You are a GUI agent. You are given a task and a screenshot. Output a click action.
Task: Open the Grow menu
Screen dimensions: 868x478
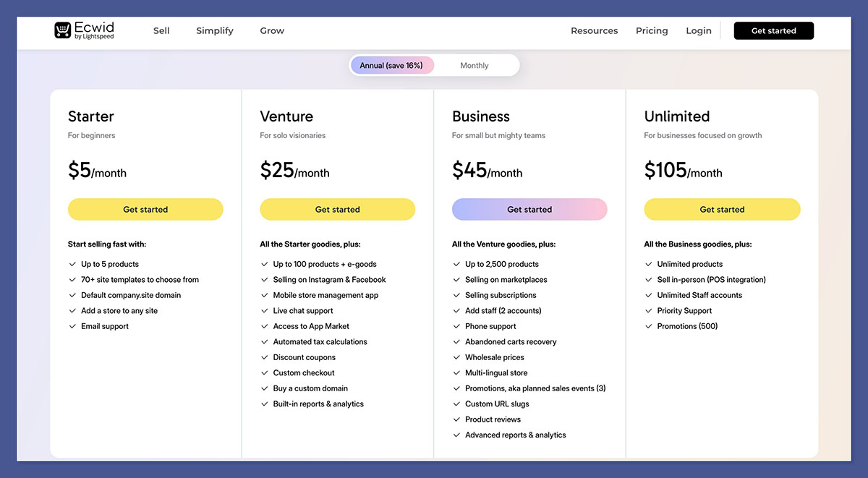272,30
